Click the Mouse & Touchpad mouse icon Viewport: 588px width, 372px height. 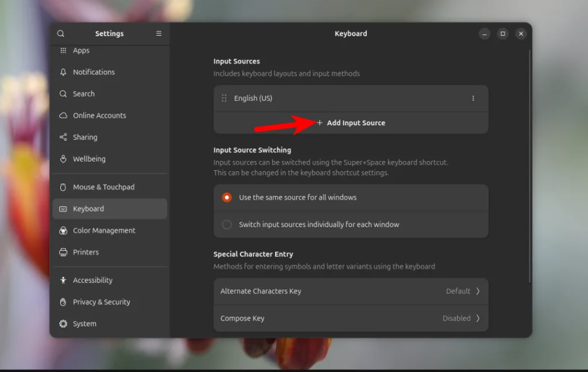pos(63,187)
